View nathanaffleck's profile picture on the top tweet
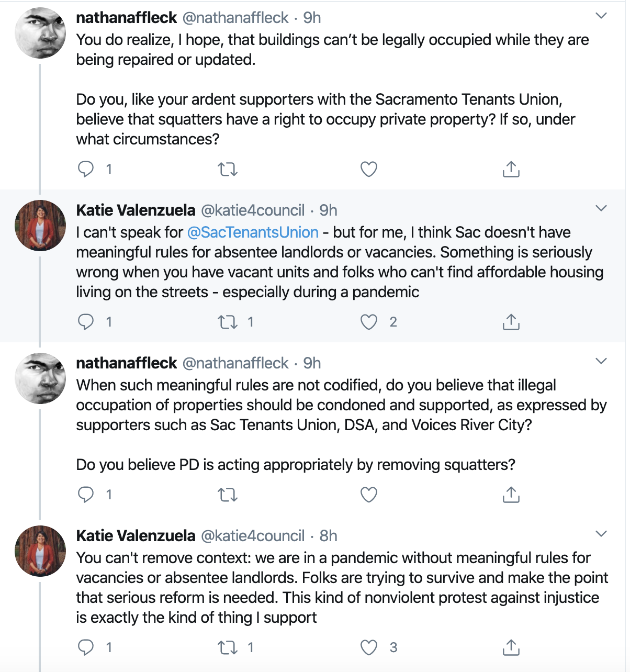The width and height of the screenshot is (630, 672). click(40, 33)
